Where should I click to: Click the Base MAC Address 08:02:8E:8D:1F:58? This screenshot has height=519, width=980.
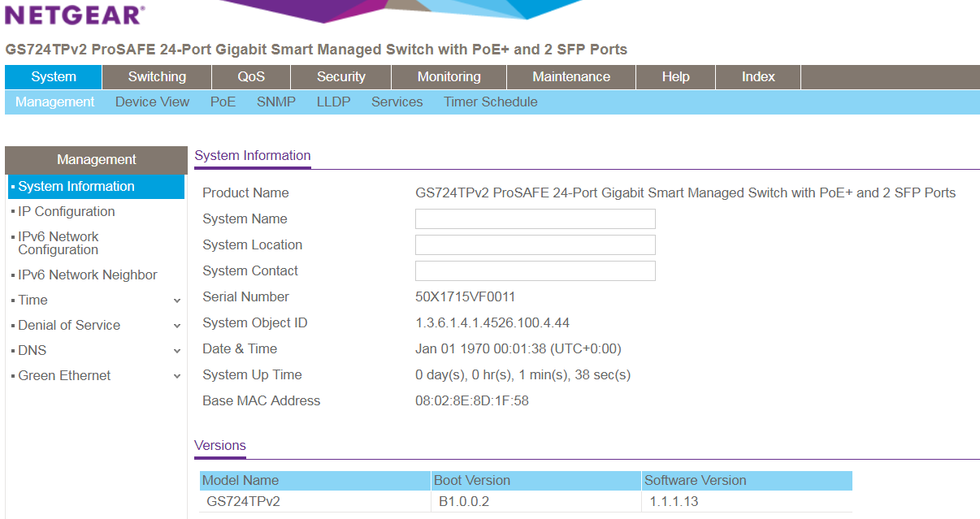(472, 401)
